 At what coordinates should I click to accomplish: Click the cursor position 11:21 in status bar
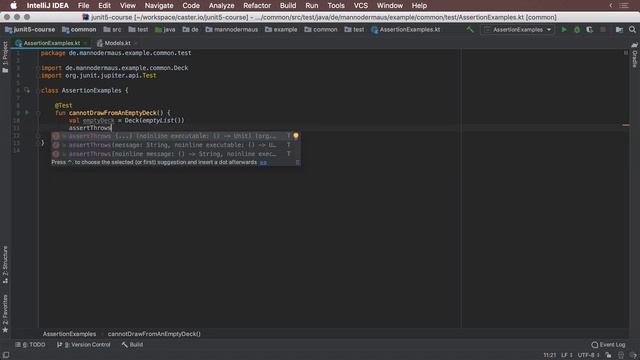tap(549, 355)
